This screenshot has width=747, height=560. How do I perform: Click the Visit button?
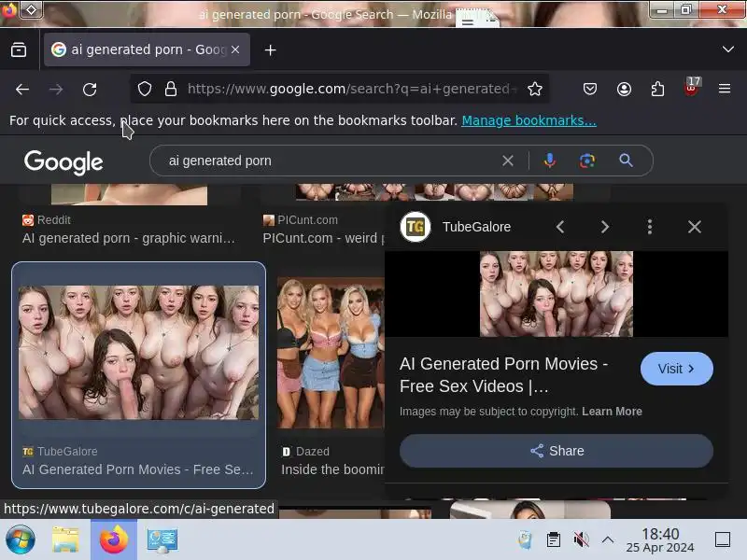(x=676, y=369)
